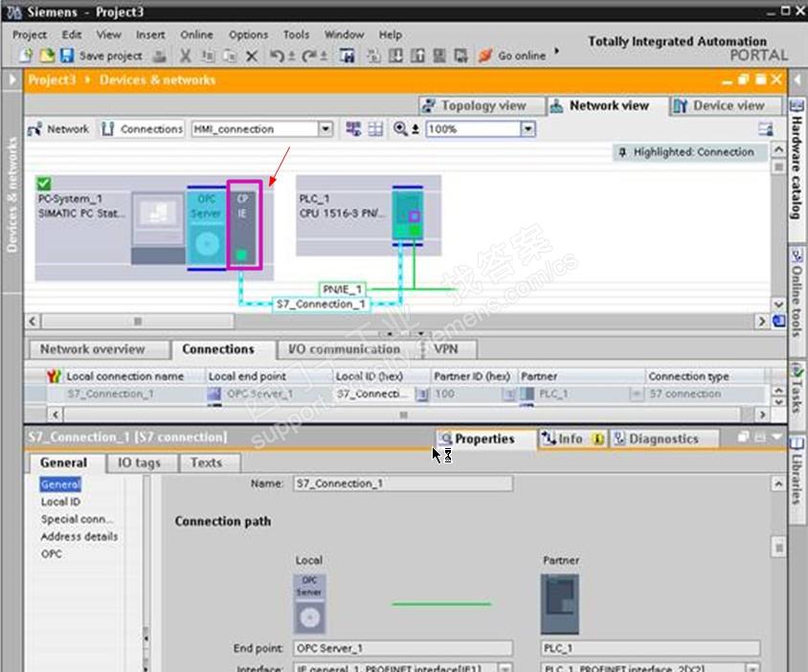Select the PLC_1 CPU module icon
This screenshot has height=672, width=808.
408,216
